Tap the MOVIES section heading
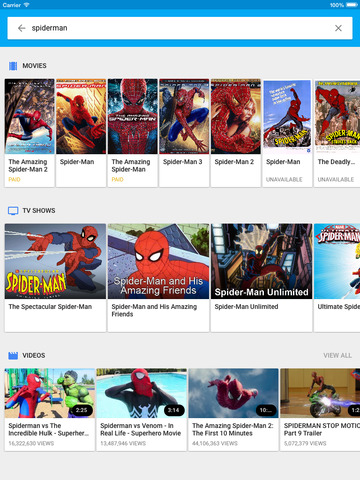 [x=34, y=66]
